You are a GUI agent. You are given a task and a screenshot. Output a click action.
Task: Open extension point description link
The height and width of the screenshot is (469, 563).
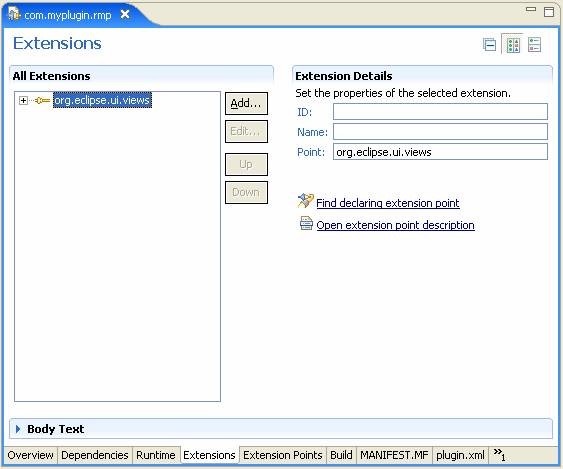tap(395, 225)
